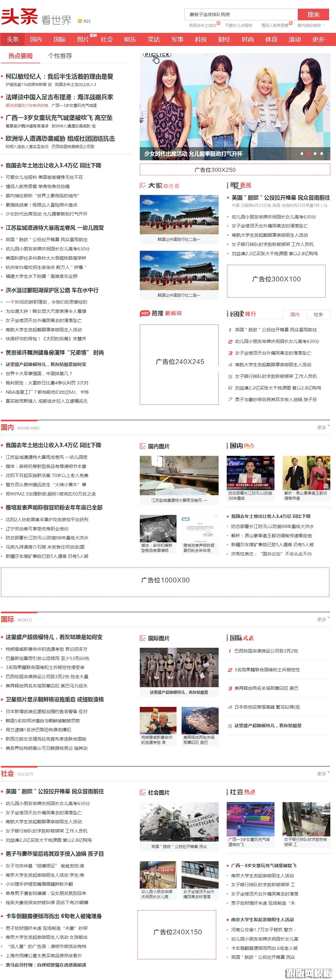
Task: Open the POLLING STATION photo thumbnail
Action: point(179,822)
